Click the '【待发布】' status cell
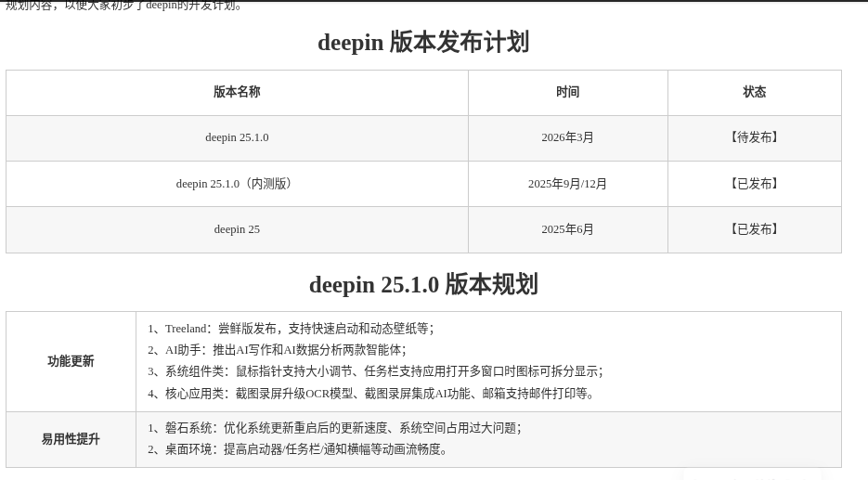The image size is (868, 480). coord(755,137)
